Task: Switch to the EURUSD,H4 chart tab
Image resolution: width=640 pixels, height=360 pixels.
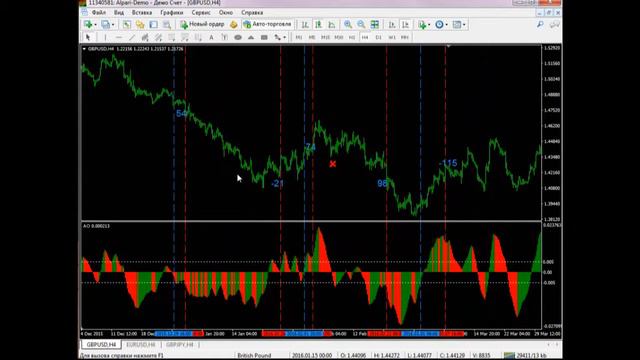Action: [x=141, y=345]
